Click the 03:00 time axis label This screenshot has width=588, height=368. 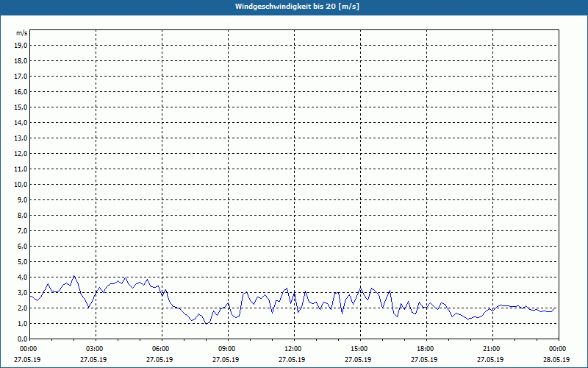click(x=96, y=349)
